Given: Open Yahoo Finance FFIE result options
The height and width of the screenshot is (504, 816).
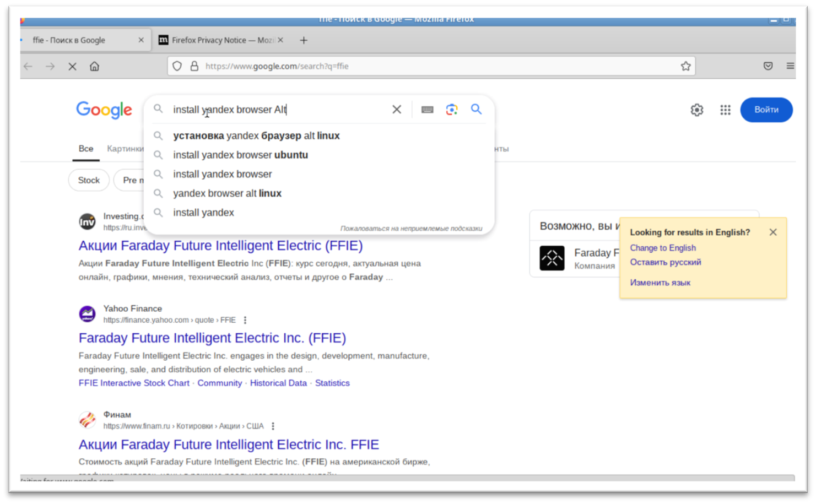Looking at the screenshot, I should tap(245, 320).
